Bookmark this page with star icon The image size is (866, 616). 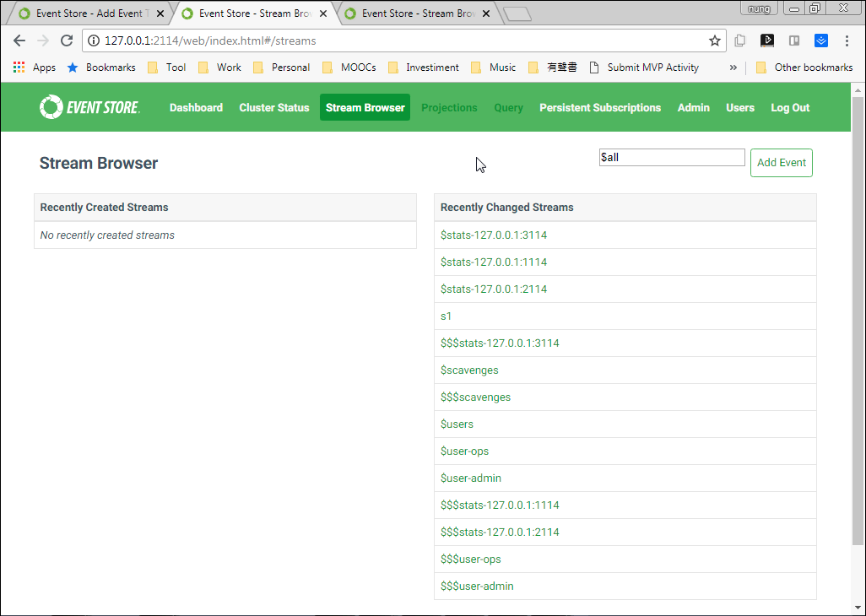(x=715, y=41)
